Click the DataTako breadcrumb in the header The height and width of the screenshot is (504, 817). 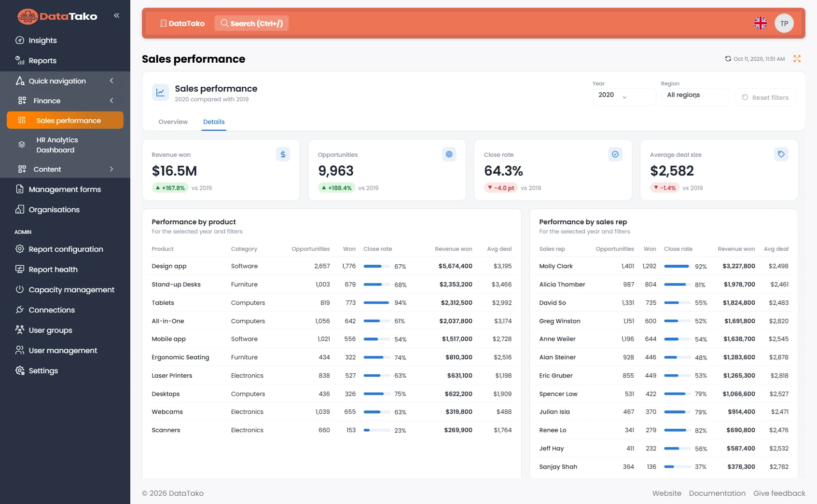click(x=182, y=23)
